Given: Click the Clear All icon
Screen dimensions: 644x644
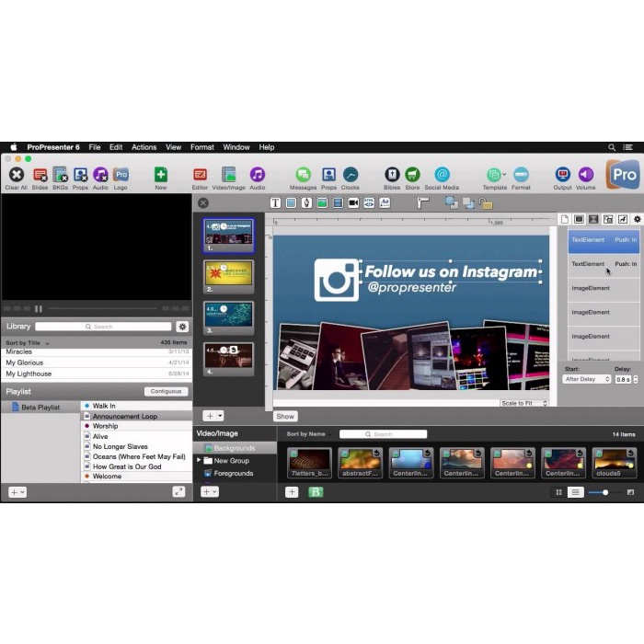Looking at the screenshot, I should pos(17,175).
